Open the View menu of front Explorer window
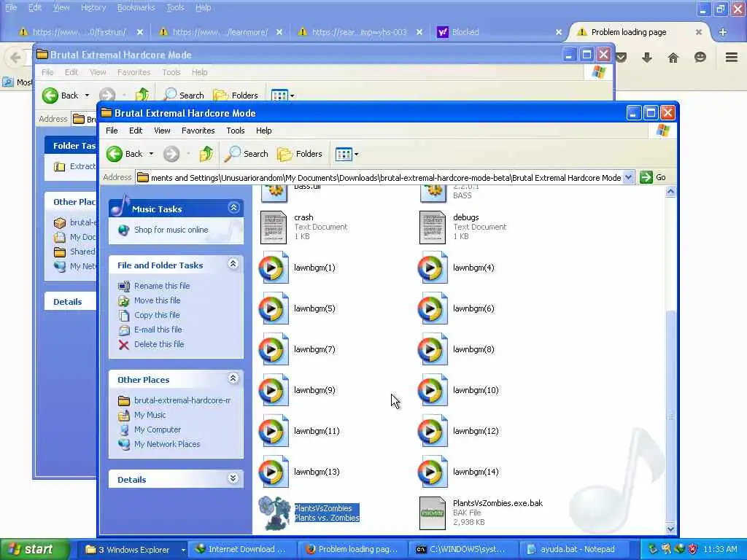 point(162,131)
